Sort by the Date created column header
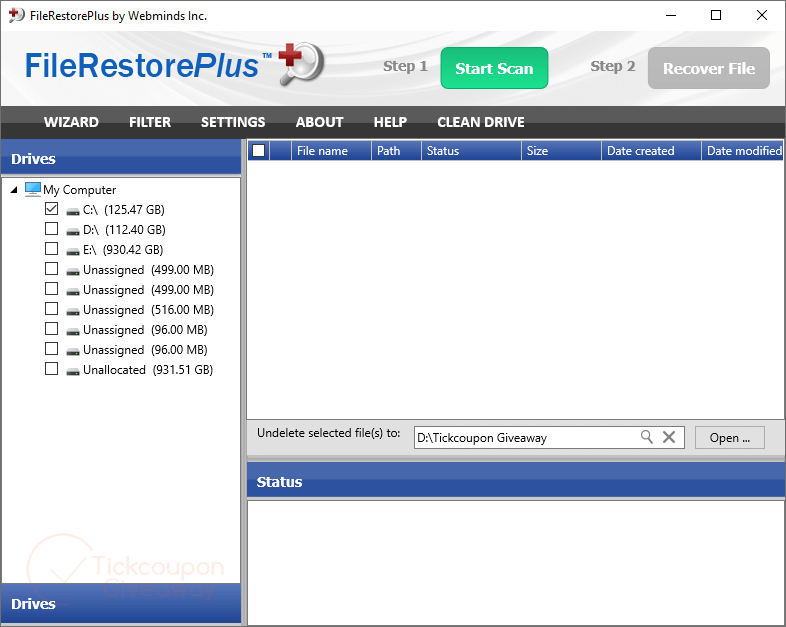 pos(651,151)
